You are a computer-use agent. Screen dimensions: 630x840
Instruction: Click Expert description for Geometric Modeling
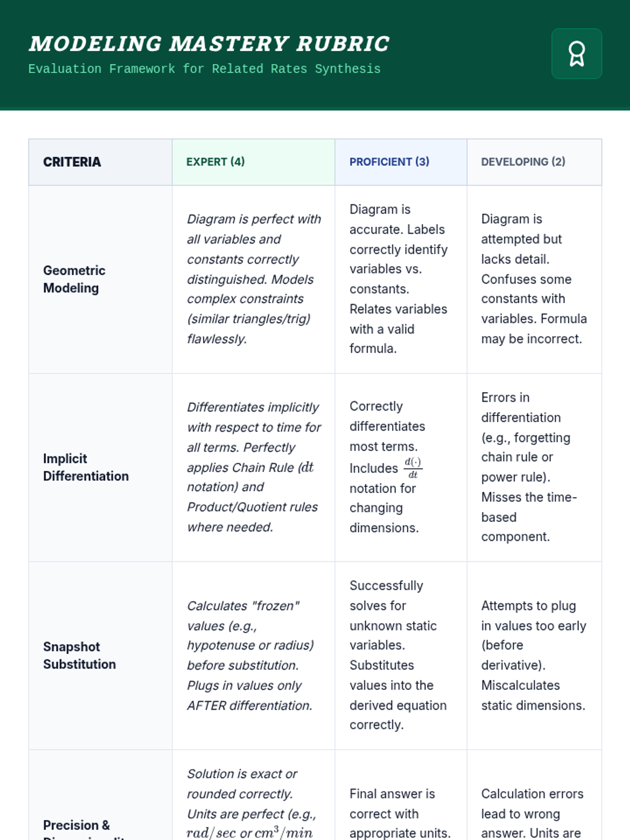(254, 279)
